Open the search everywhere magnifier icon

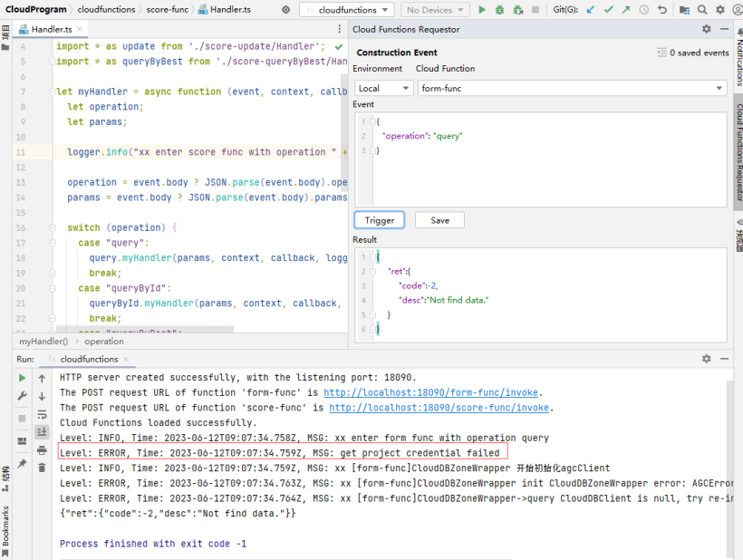tap(702, 9)
